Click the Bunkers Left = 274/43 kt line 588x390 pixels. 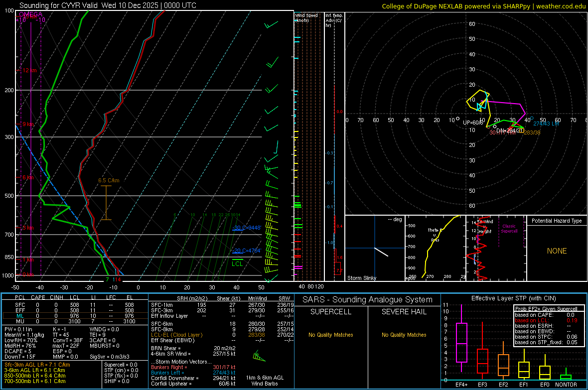coord(193,373)
